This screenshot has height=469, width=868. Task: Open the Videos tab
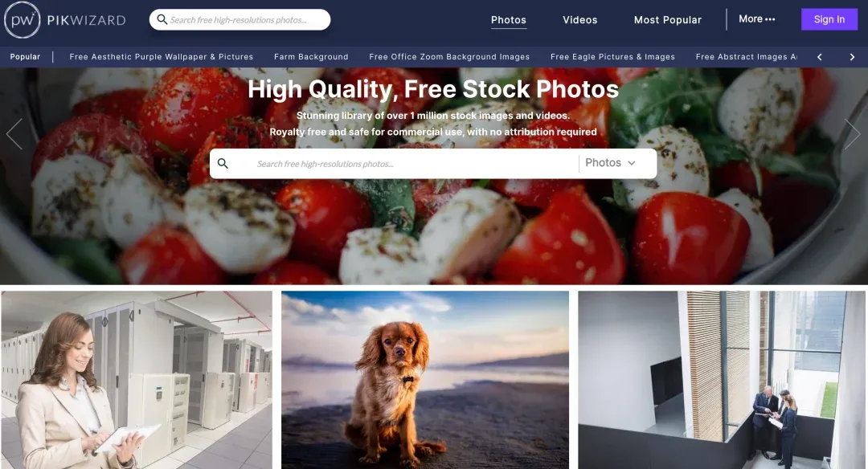[x=579, y=20]
